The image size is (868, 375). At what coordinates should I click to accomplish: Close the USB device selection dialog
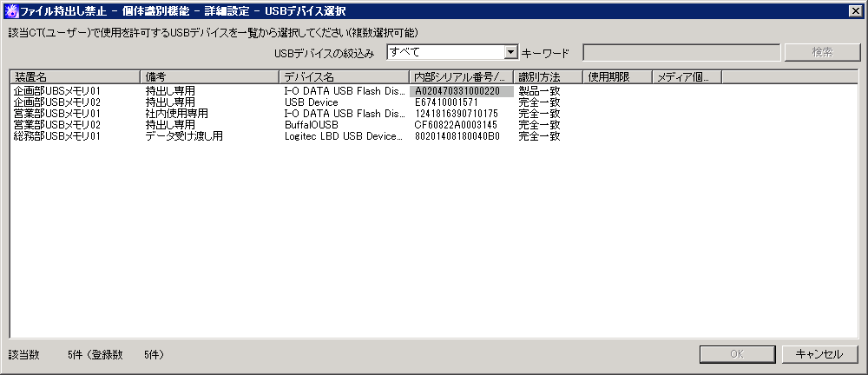point(857,10)
